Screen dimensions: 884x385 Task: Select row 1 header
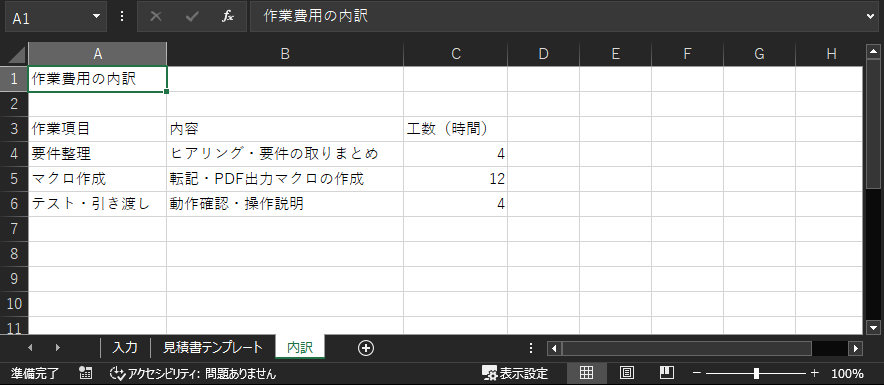coord(15,79)
